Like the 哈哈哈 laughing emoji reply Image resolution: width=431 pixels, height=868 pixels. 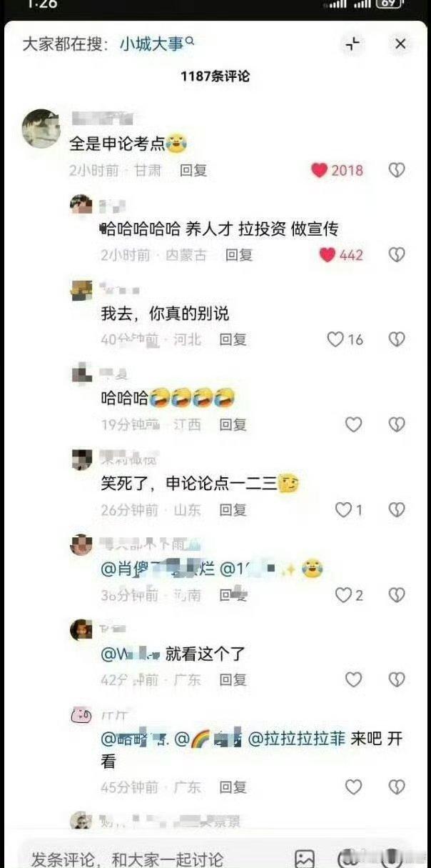[353, 424]
